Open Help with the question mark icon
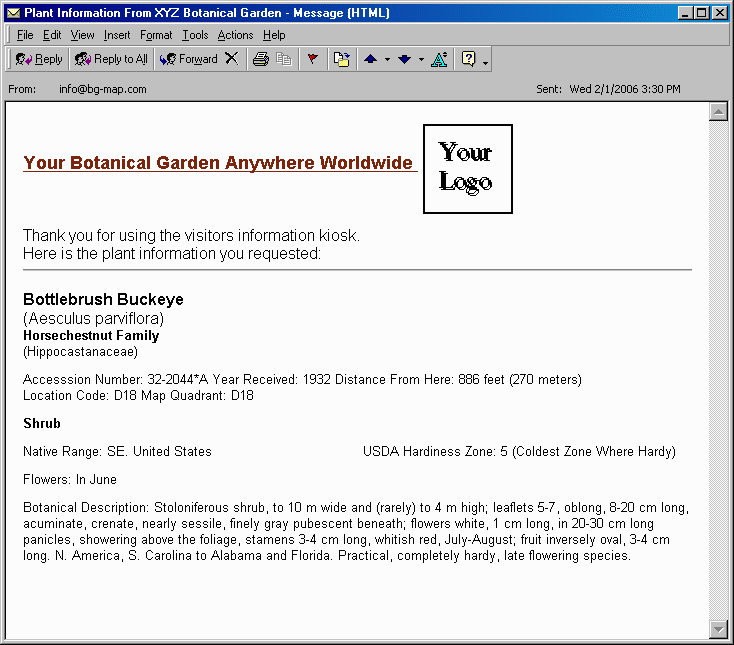 click(x=468, y=59)
